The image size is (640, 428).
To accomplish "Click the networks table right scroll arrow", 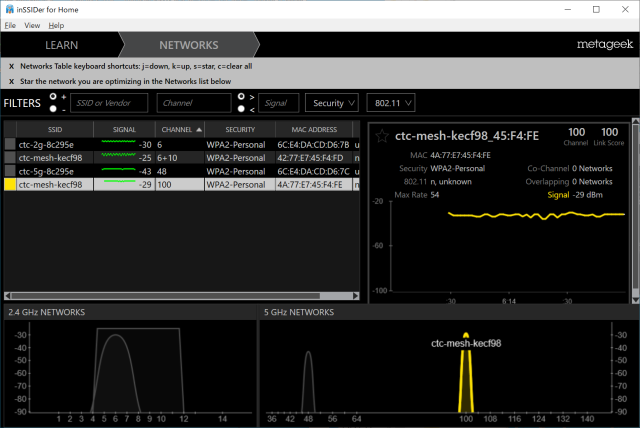I will (356, 295).
